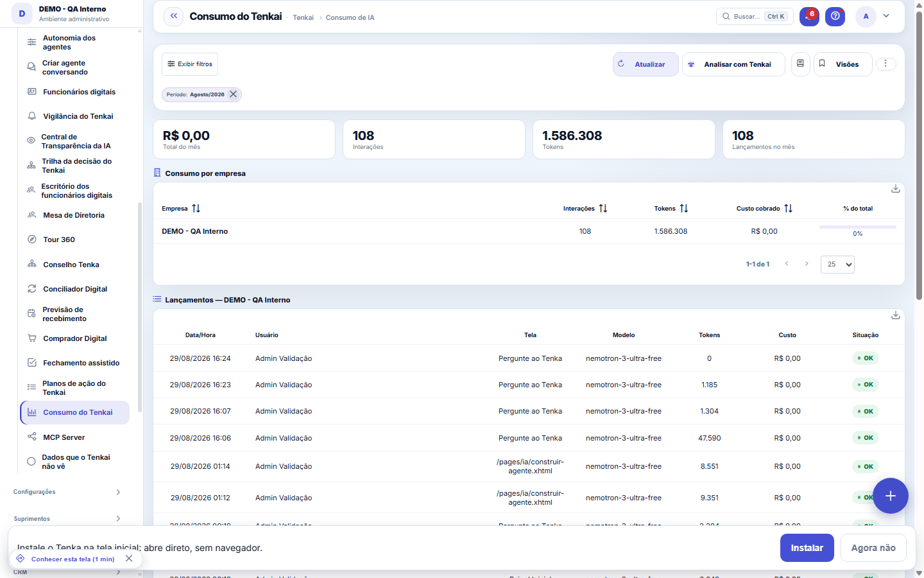Go to Vigilância do Tenkai
Screen dimensions: 924x578
(x=75, y=116)
